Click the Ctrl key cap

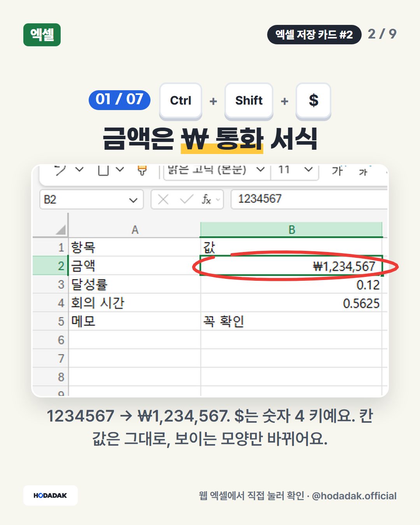tap(180, 101)
